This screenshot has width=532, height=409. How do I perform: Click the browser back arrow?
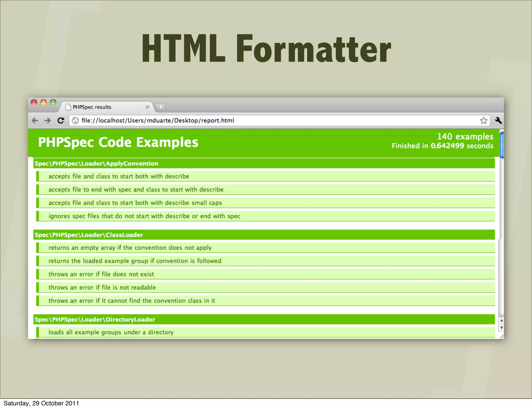(x=35, y=120)
